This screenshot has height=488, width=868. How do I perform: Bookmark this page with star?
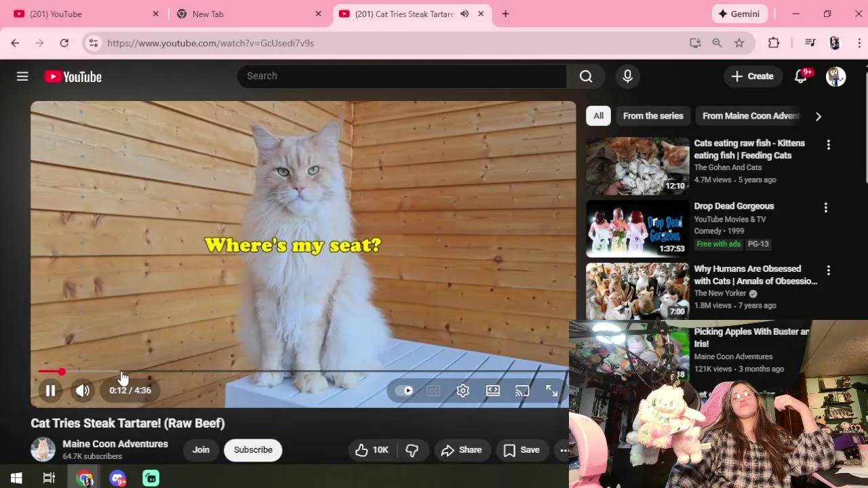(x=739, y=43)
